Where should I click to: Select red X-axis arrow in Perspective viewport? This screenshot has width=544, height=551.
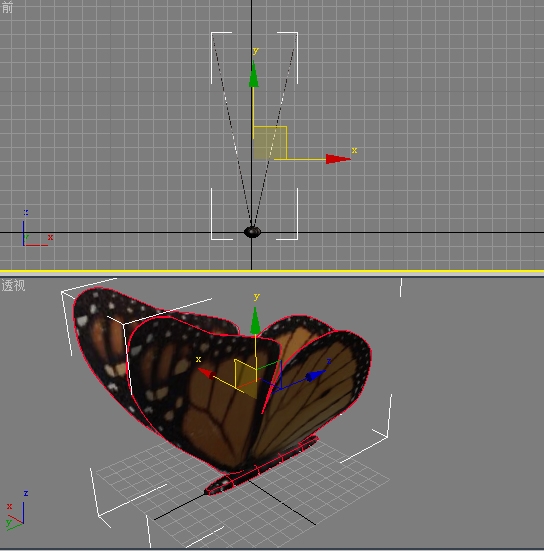point(206,373)
